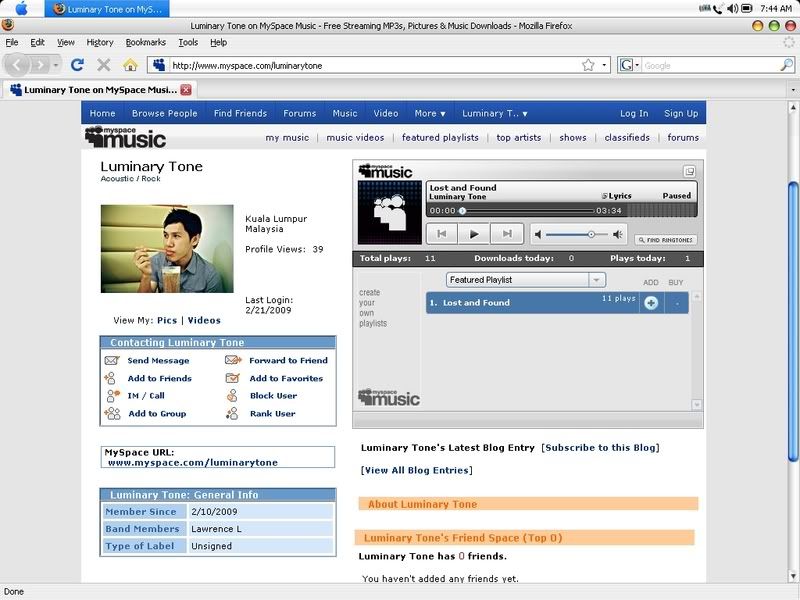The height and width of the screenshot is (600, 800).
Task: Pop out the music player window
Action: (x=689, y=171)
